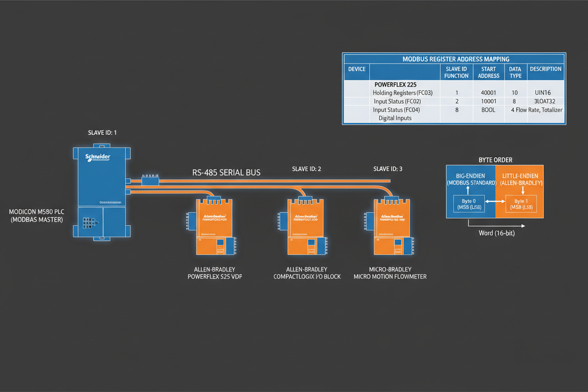Viewport: 588px width, 392px height.
Task: Click the 'BYTE ORDER' heading
Action: pos(495,160)
